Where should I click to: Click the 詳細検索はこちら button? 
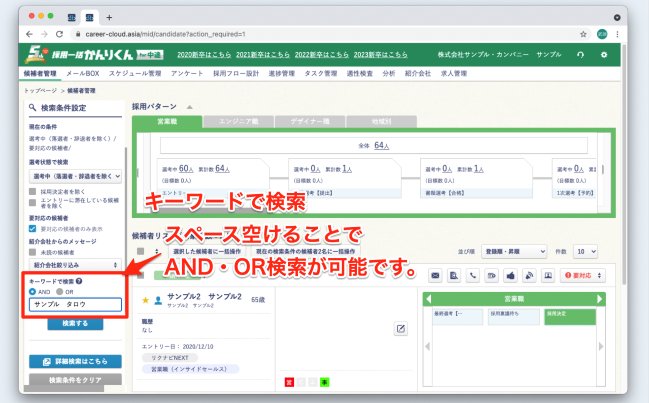pos(75,361)
